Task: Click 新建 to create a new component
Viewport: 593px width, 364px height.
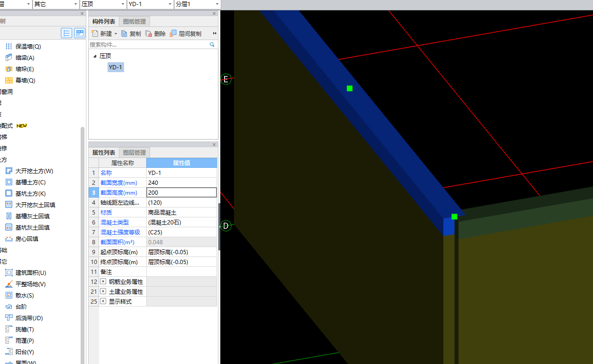Action: [102, 33]
